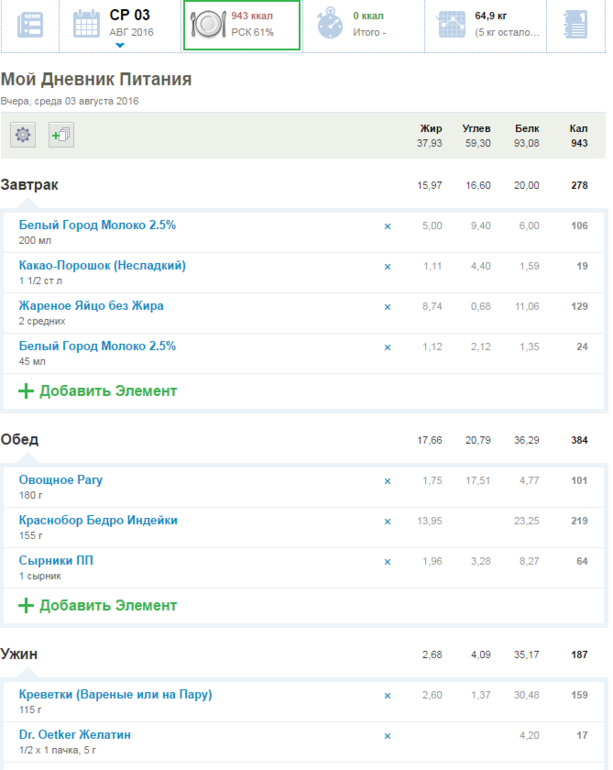This screenshot has width=613, height=770.
Task: Select the Ужин meal heading
Action: [20, 654]
